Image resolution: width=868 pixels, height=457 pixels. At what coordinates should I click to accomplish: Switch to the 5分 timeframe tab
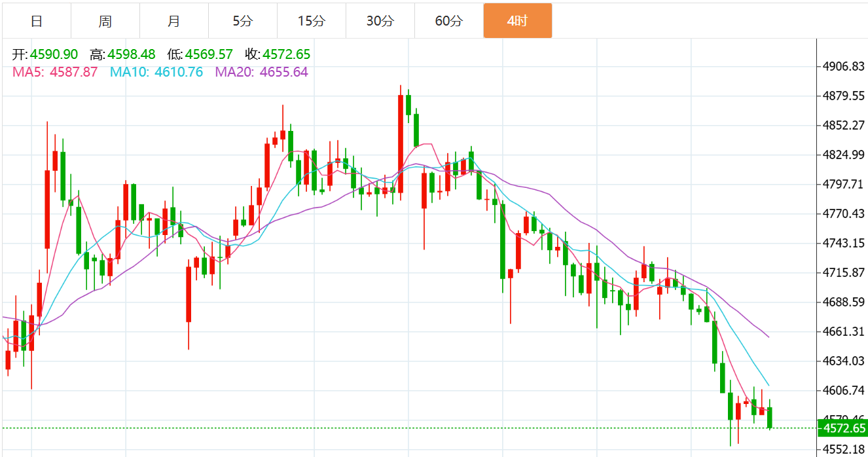tap(243, 21)
